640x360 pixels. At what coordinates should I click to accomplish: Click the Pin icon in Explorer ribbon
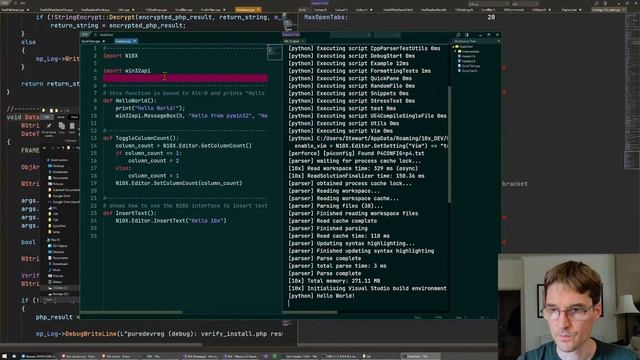49,126
